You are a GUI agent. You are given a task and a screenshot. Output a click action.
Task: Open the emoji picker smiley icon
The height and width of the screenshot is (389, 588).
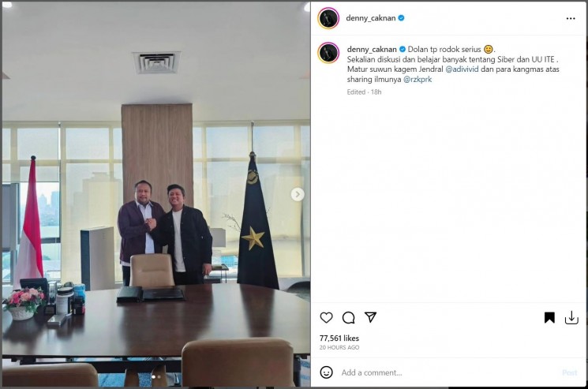(x=326, y=372)
